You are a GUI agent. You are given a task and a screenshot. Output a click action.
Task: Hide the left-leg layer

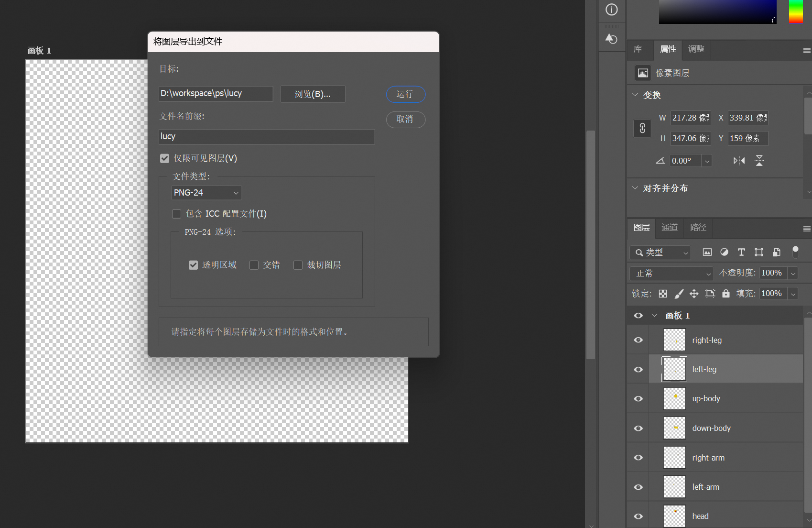tap(638, 369)
